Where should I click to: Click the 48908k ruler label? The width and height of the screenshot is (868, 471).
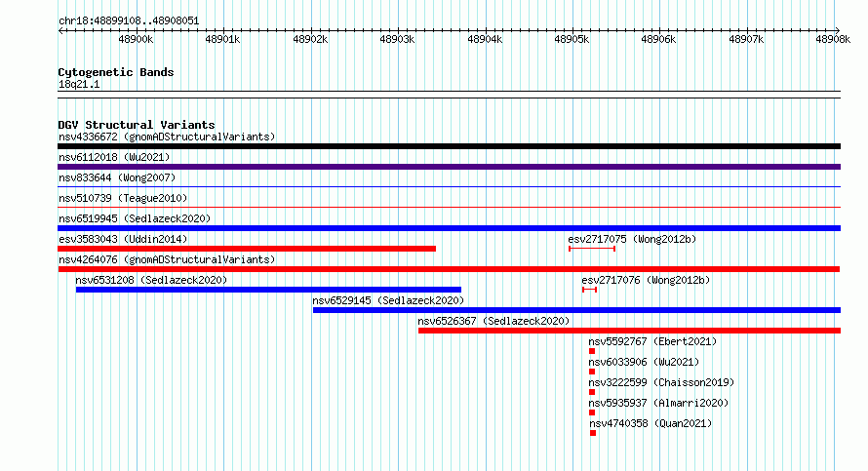coord(833,39)
